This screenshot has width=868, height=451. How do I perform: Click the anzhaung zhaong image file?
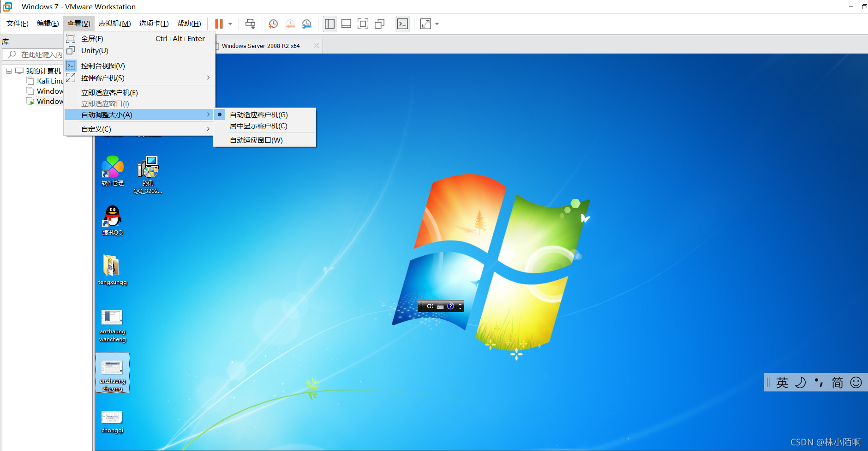pyautogui.click(x=113, y=373)
